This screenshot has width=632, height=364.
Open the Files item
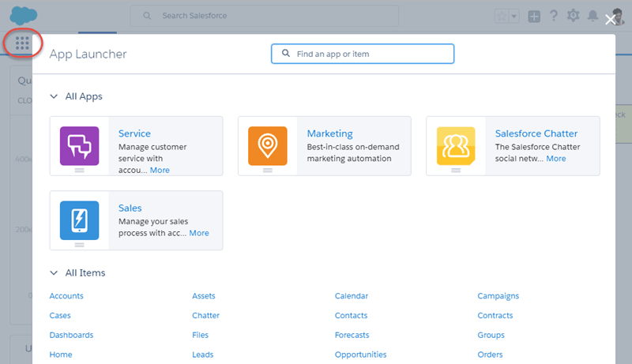200,335
